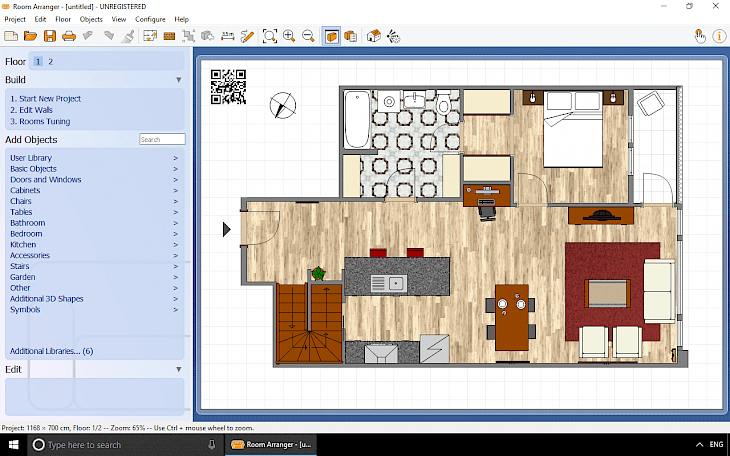The height and width of the screenshot is (456, 730).
Task: Expand the User Library category
Action: (94, 158)
